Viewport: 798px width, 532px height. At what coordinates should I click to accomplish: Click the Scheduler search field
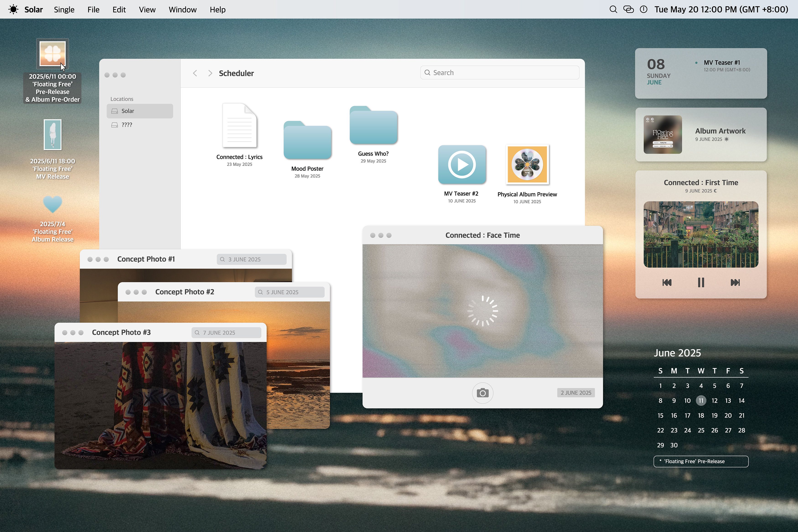coord(499,73)
